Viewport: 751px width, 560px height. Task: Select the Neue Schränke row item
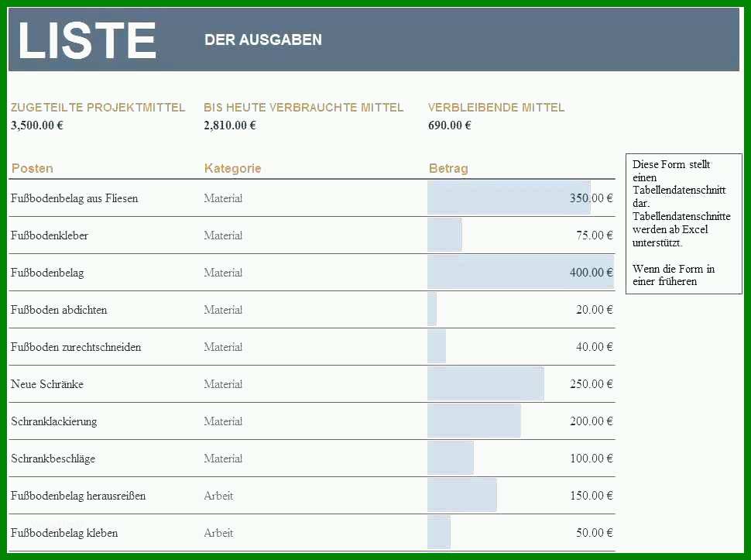tap(47, 384)
